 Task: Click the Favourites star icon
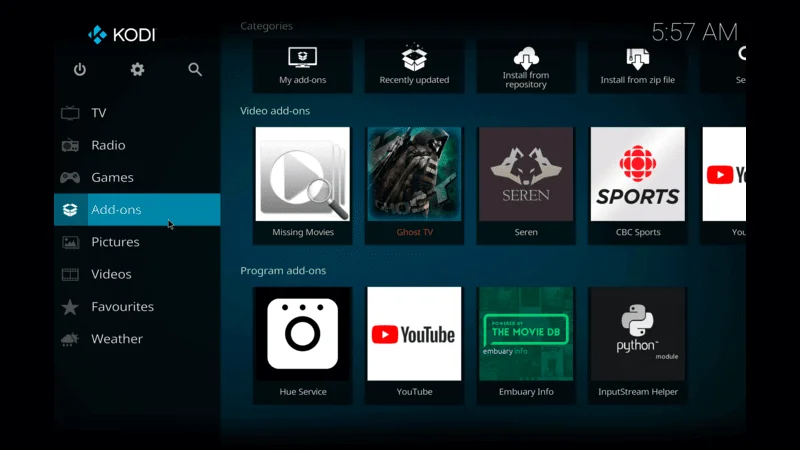click(70, 307)
